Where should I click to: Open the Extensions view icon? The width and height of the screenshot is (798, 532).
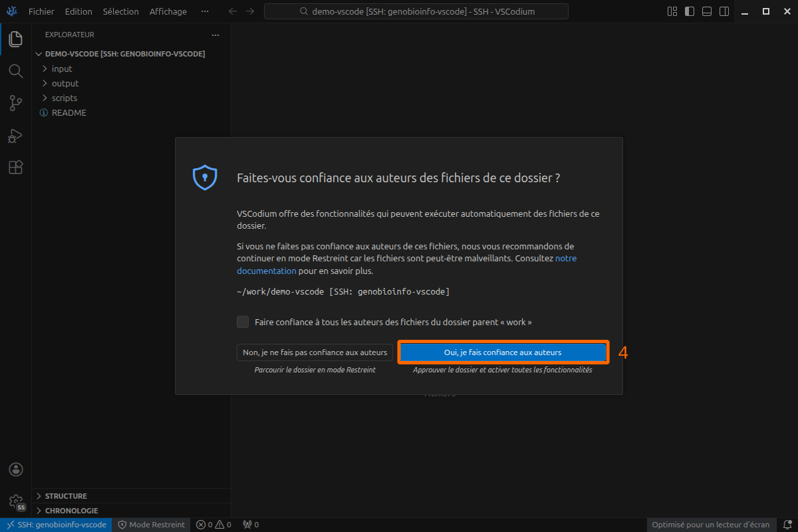pos(15,168)
